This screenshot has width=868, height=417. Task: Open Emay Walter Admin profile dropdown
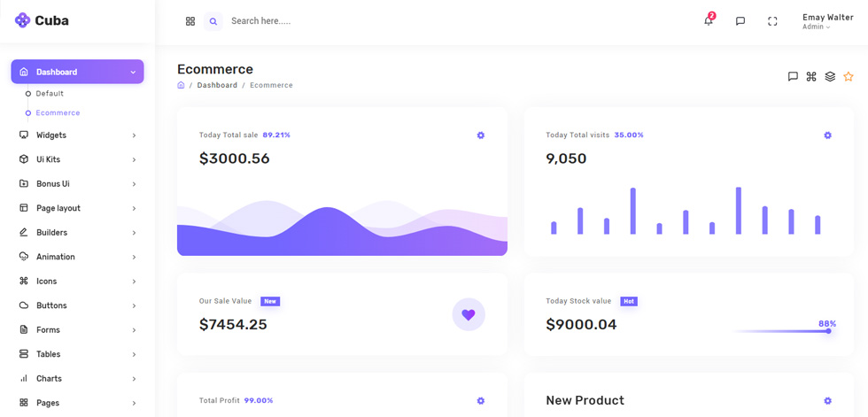(x=827, y=21)
